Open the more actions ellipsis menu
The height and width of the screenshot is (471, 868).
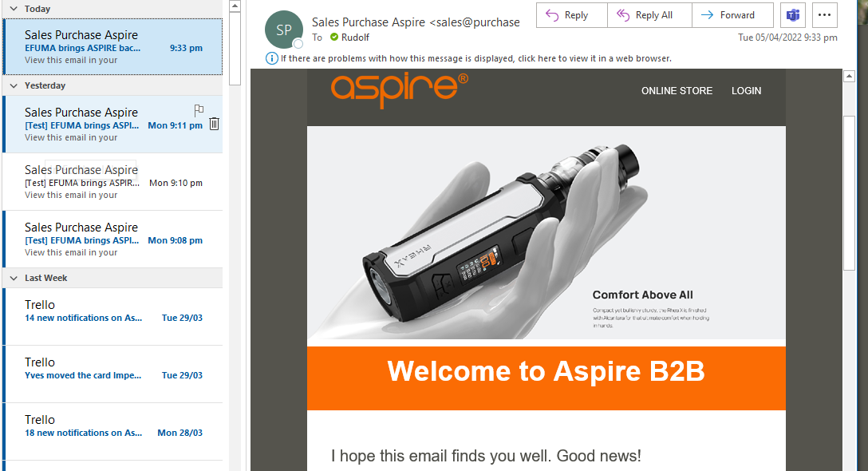[824, 15]
